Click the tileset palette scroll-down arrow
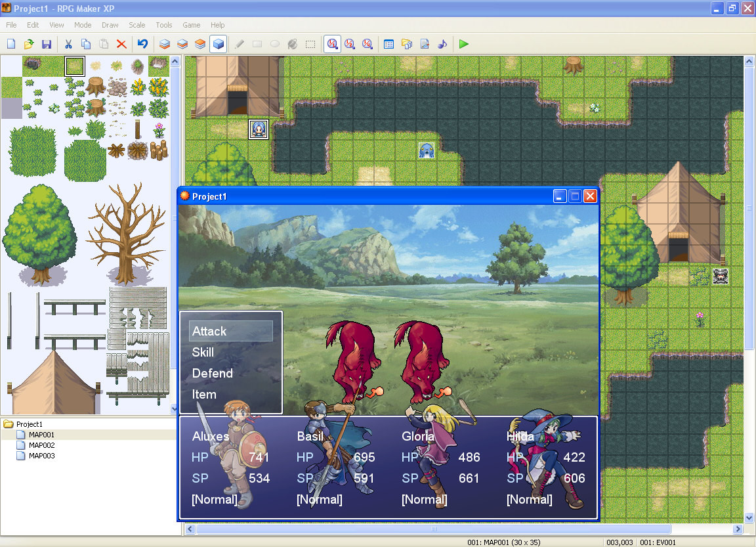756x547 pixels. (175, 409)
